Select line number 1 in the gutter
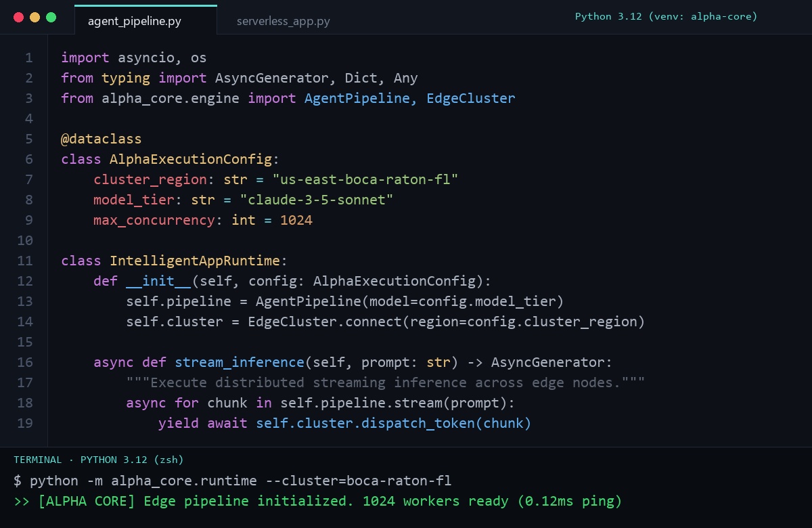The width and height of the screenshot is (812, 528). pos(28,58)
